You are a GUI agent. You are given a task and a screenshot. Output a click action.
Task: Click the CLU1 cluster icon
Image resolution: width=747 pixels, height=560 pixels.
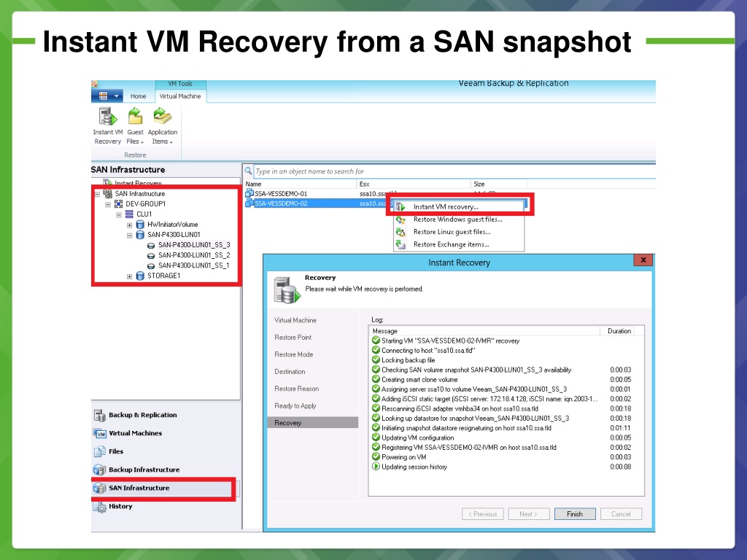click(129, 214)
